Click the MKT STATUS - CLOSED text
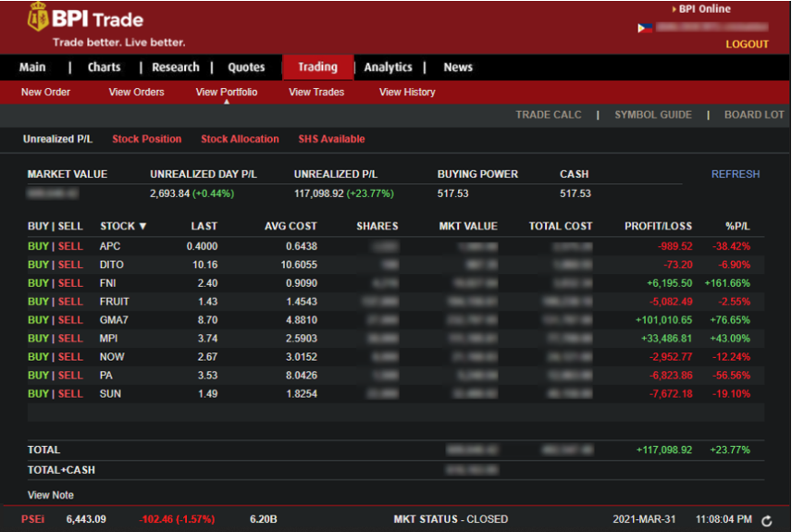The image size is (792, 532). point(451,519)
